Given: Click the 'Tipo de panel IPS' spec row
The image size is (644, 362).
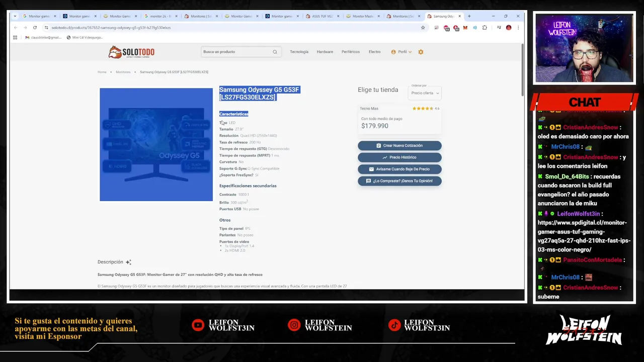Looking at the screenshot, I should [x=234, y=229].
